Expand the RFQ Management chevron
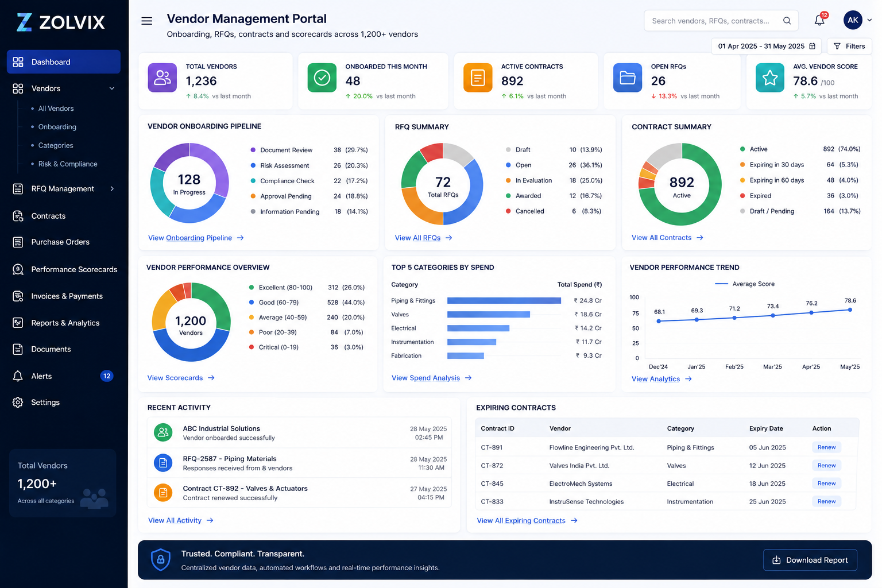The image size is (882, 588). click(112, 188)
